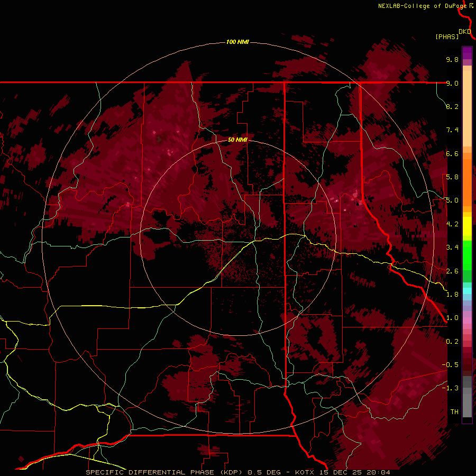
Task: Click the purple segment atop the color bar
Action: click(x=467, y=53)
